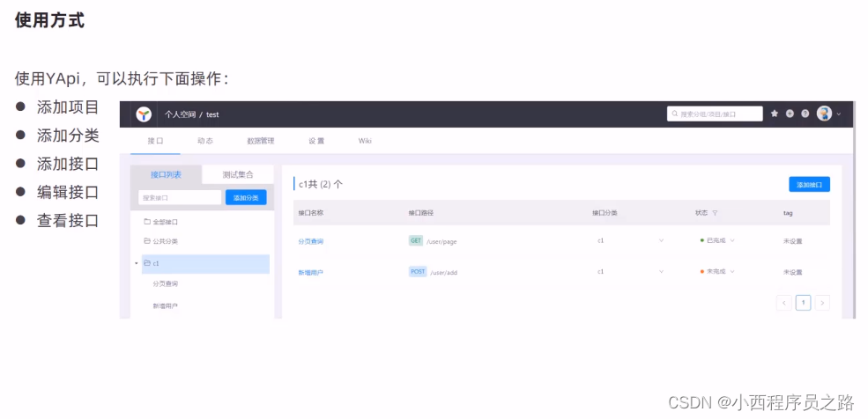This screenshot has height=419, width=868.
Task: Focus the 搜索分组/项目/接口 search box
Action: pos(715,114)
